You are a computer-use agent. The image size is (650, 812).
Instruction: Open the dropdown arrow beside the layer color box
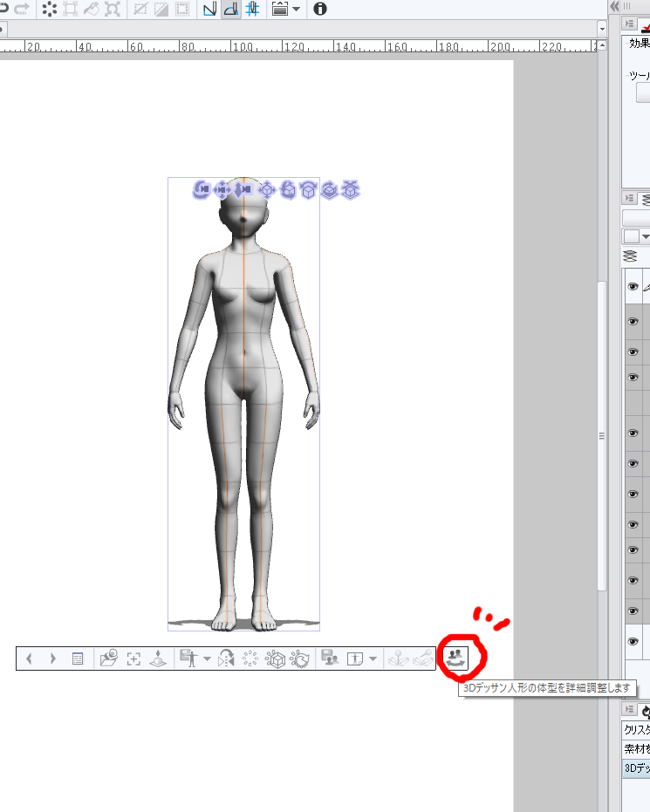tap(646, 236)
